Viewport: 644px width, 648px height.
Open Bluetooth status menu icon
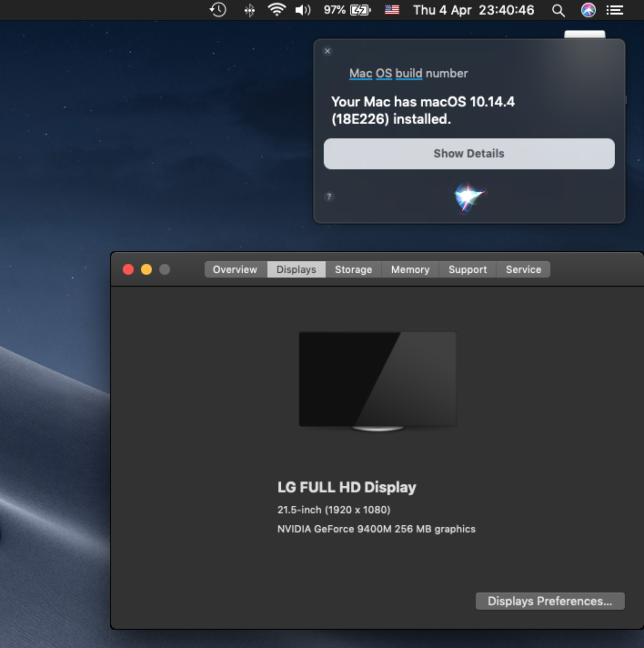click(249, 10)
